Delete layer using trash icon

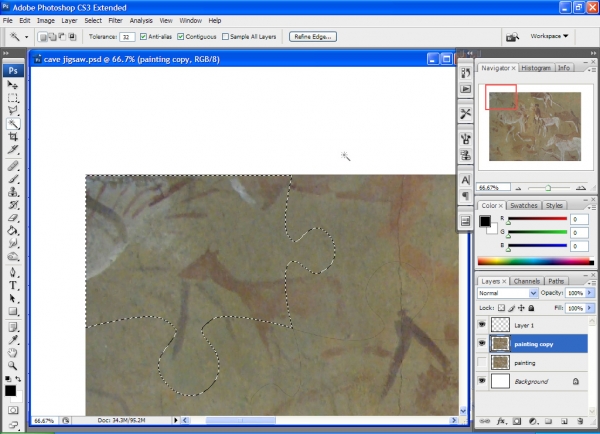pos(580,421)
